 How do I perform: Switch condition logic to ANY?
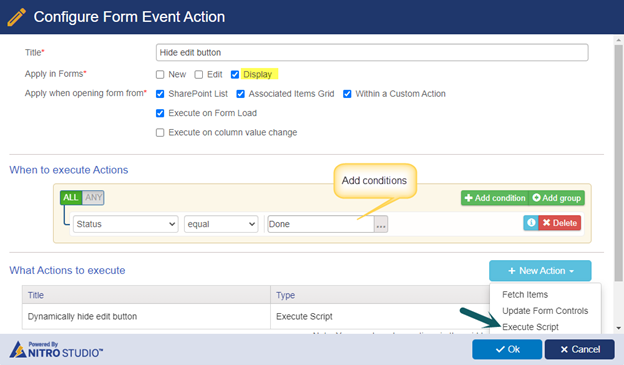tap(94, 197)
